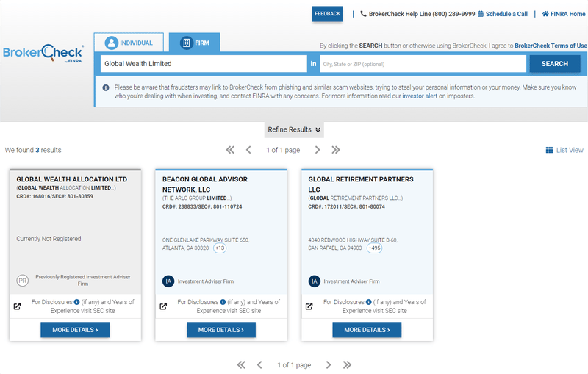Click Disclosures info icon on Global Retirement card
The width and height of the screenshot is (588, 374).
[369, 302]
